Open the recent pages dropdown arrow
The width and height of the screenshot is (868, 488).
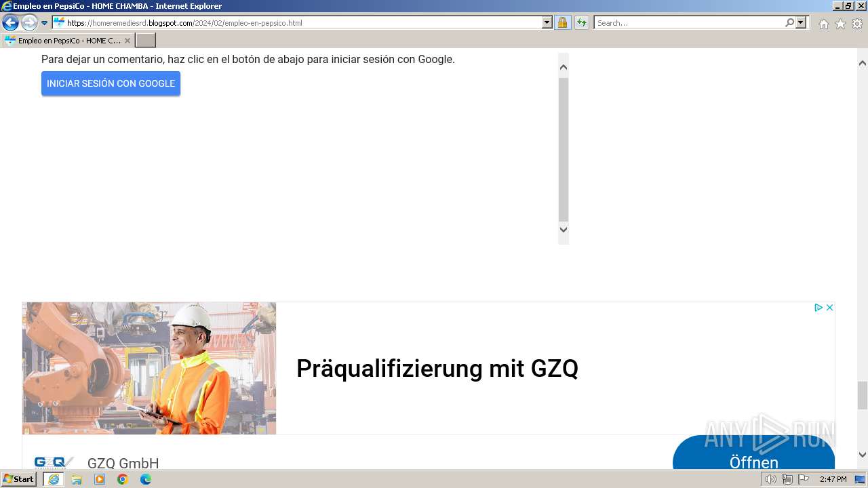coord(45,23)
